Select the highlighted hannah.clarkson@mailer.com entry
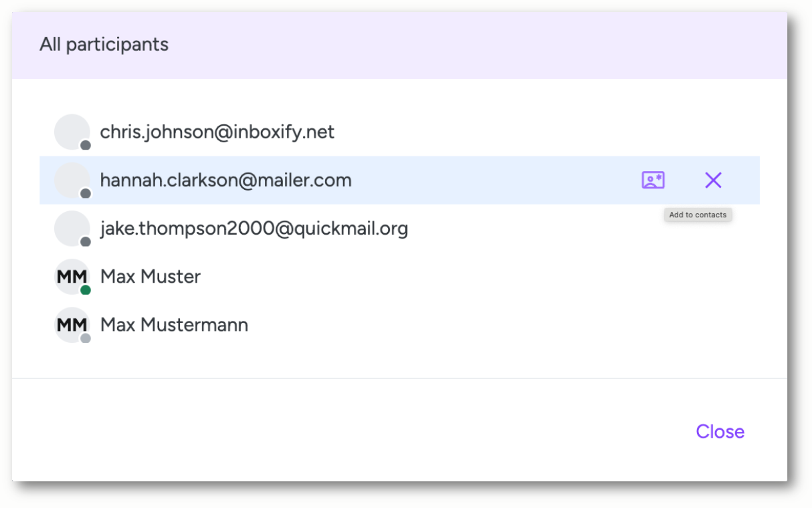Image resolution: width=812 pixels, height=508 pixels. pos(399,180)
